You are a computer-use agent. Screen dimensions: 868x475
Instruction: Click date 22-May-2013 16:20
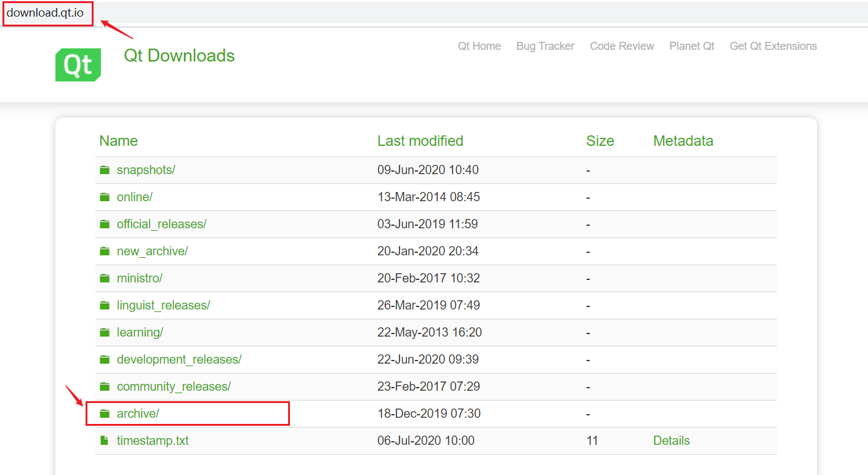click(430, 332)
